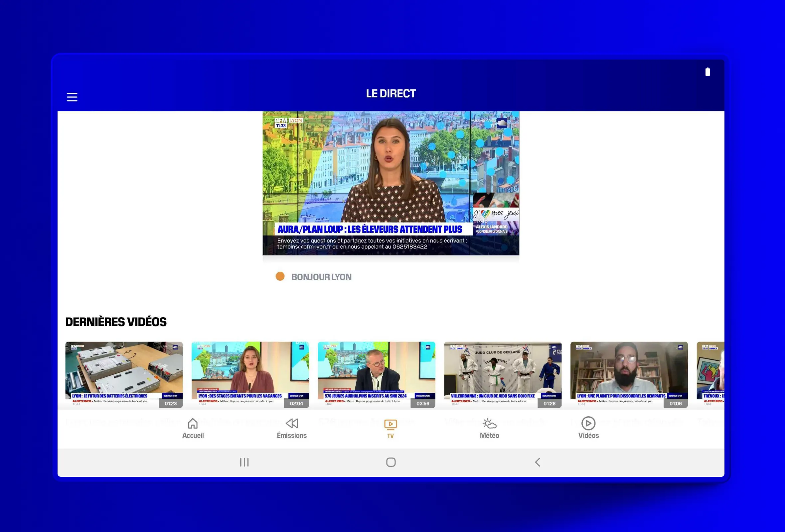Viewport: 785px width, 532px height.
Task: Click the notification bell icon
Action: pyautogui.click(x=707, y=71)
